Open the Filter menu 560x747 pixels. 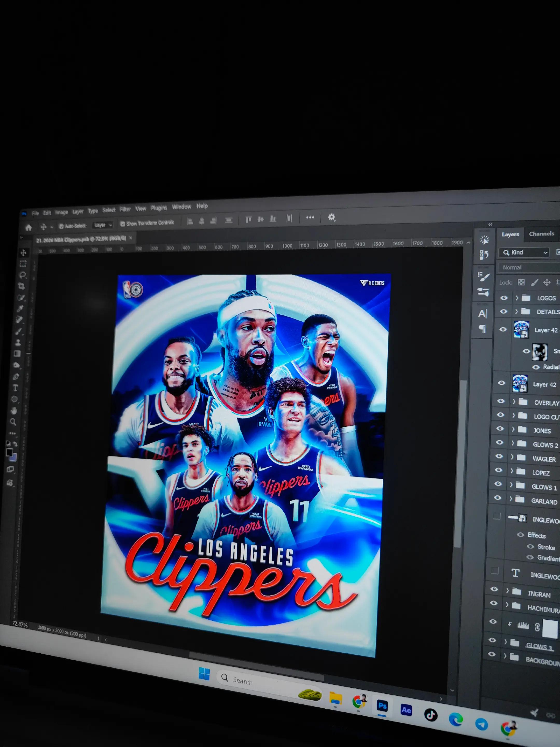(x=125, y=209)
